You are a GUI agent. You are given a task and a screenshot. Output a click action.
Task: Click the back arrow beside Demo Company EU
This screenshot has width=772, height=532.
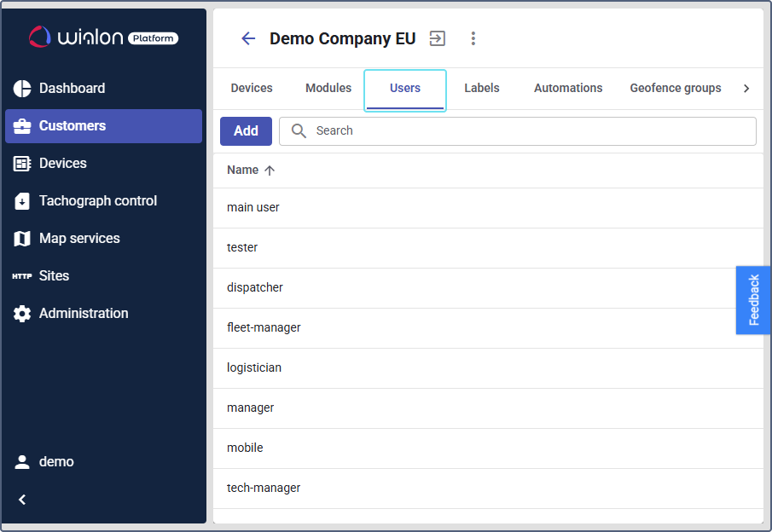pyautogui.click(x=248, y=38)
